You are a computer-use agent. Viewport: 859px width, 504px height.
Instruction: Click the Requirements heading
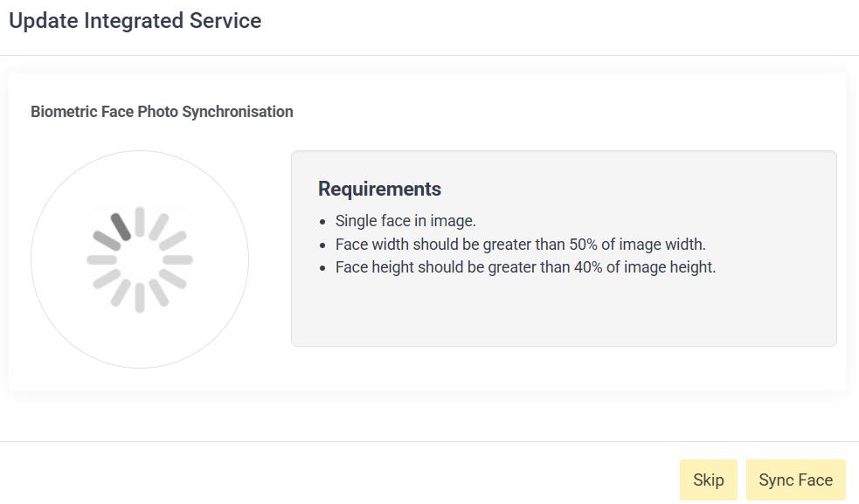click(379, 189)
